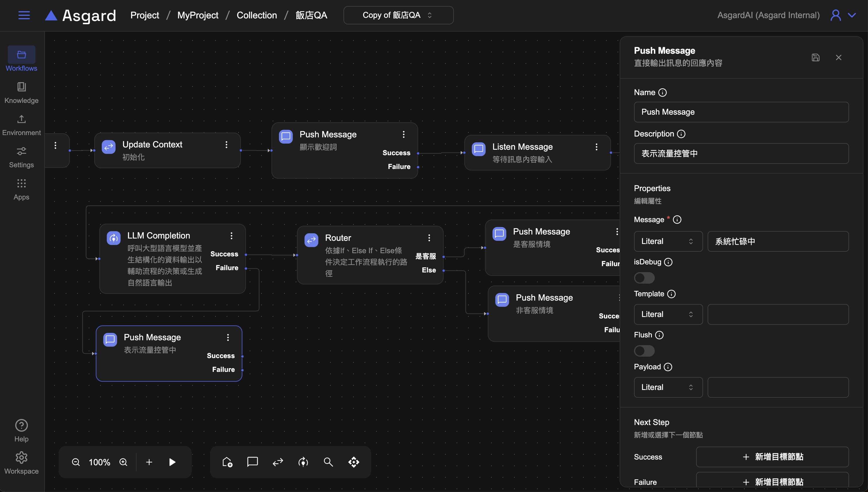This screenshot has width=868, height=492.
Task: Click 新增目標節點 button for Success
Action: (772, 457)
